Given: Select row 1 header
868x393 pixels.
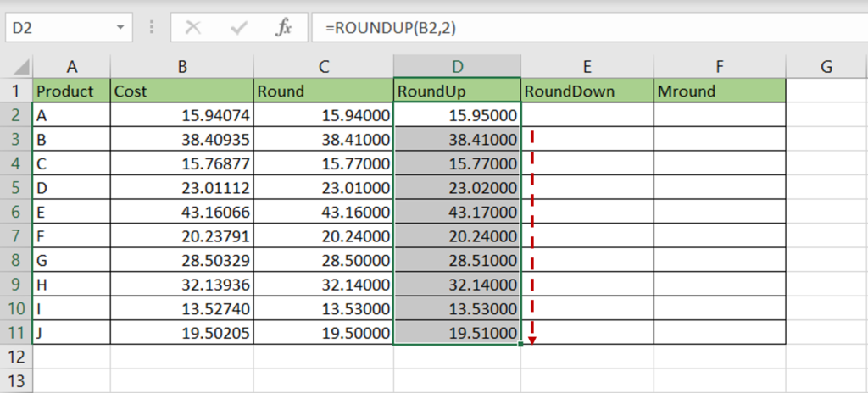Looking at the screenshot, I should (16, 91).
